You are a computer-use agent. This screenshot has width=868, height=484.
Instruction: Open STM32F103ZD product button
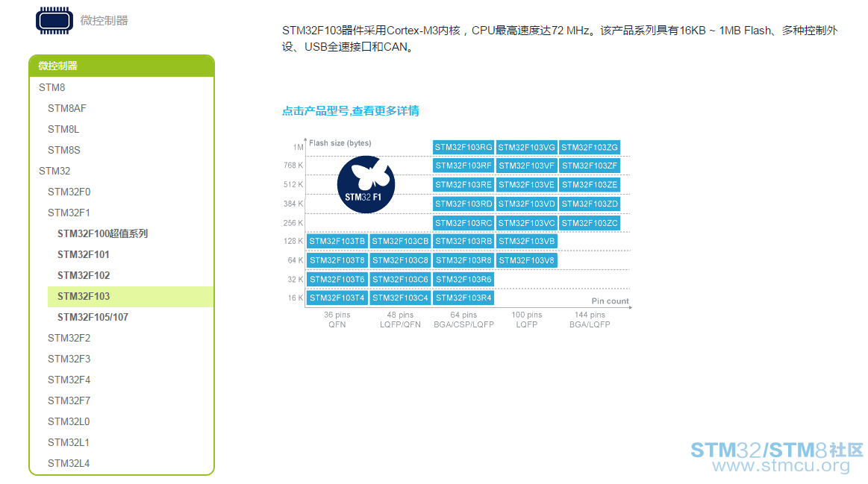(590, 204)
